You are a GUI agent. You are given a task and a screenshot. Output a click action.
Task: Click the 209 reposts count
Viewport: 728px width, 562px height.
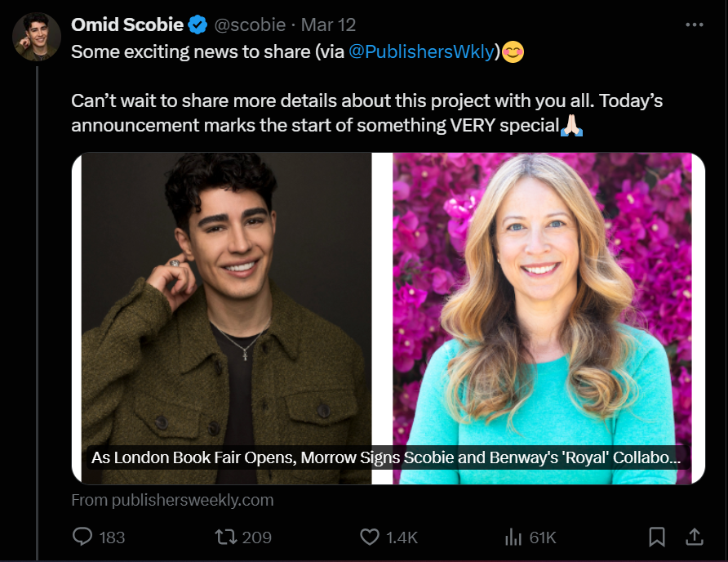point(257,537)
